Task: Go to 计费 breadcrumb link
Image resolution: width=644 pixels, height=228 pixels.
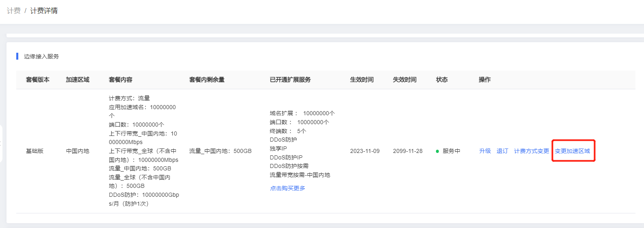Action: pos(14,11)
